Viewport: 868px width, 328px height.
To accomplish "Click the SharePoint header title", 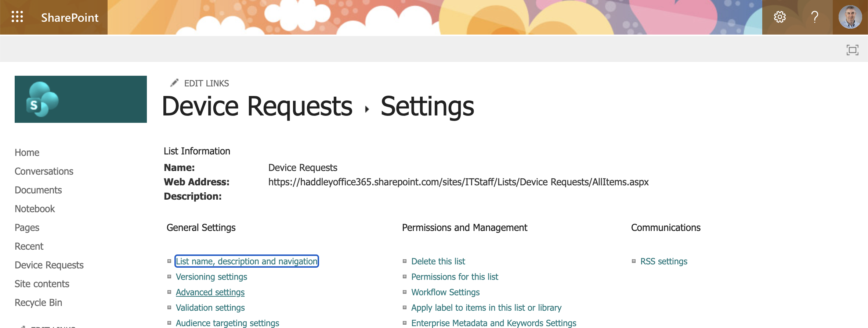I will tap(70, 18).
